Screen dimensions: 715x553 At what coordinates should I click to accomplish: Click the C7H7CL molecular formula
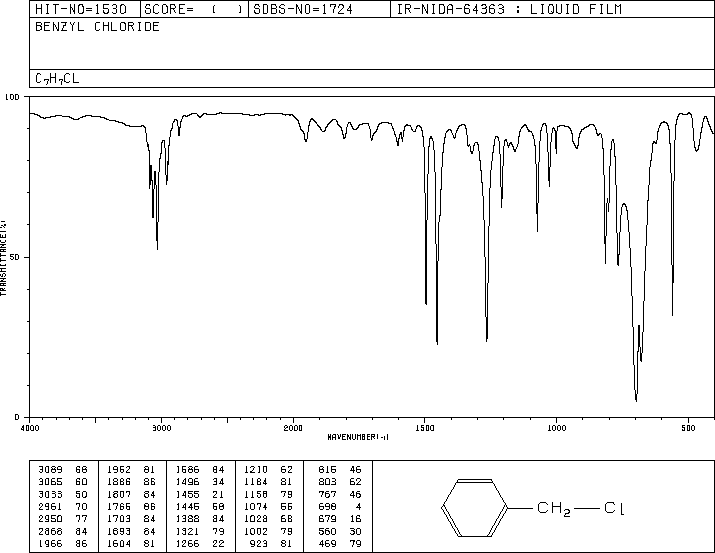point(57,78)
